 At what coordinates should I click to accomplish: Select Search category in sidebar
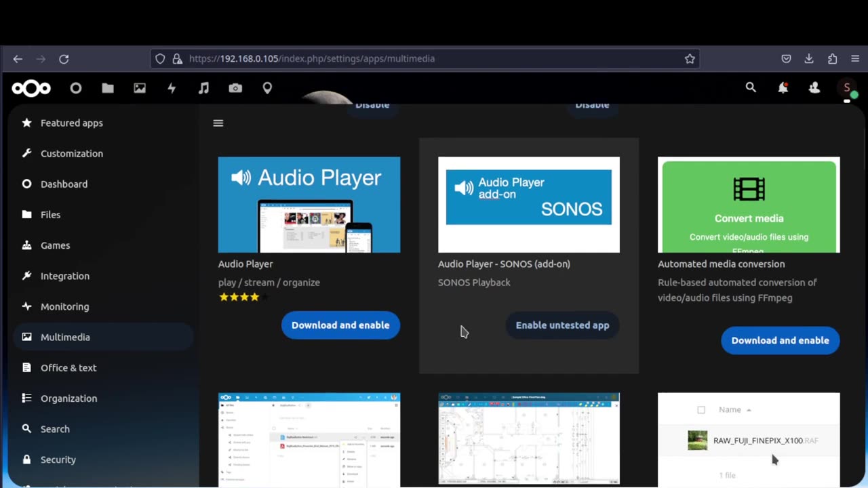point(103,428)
